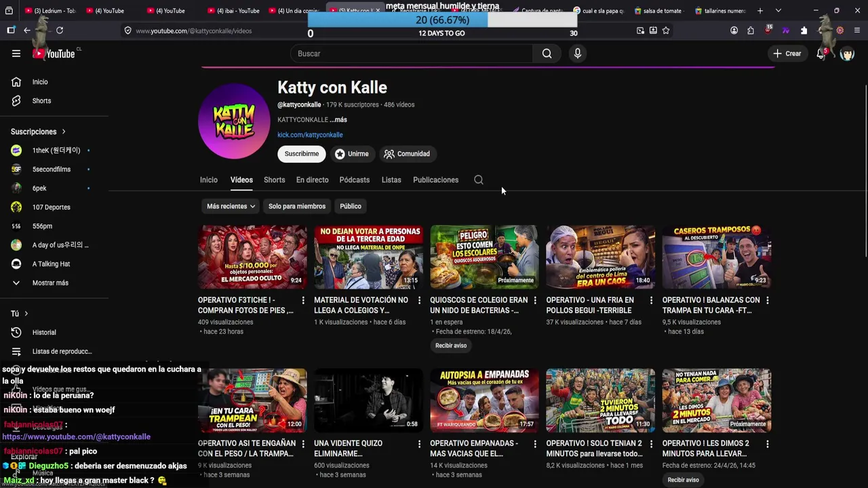Open the Comunidad button
Screen dimensions: 868x488
pyautogui.click(x=407, y=154)
